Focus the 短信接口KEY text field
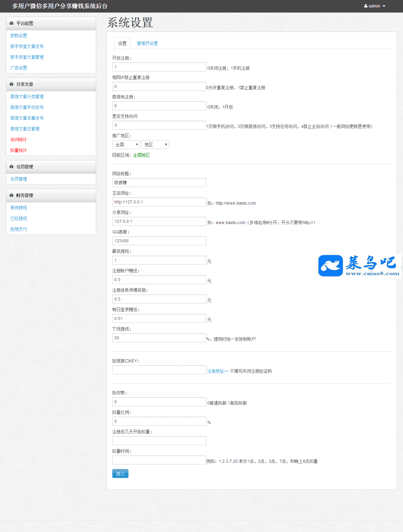This screenshot has height=532, width=403. point(159,370)
